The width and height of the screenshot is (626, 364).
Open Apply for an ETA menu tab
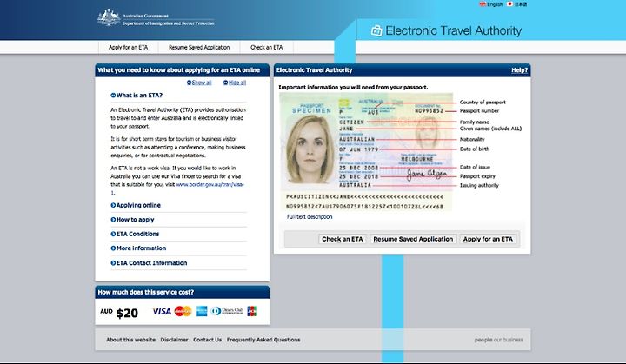128,47
